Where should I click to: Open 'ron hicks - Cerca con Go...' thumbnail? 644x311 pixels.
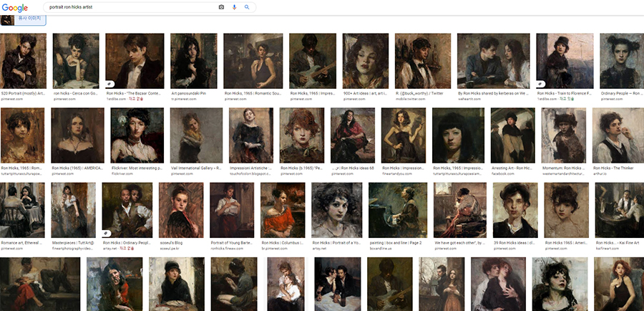pos(76,61)
